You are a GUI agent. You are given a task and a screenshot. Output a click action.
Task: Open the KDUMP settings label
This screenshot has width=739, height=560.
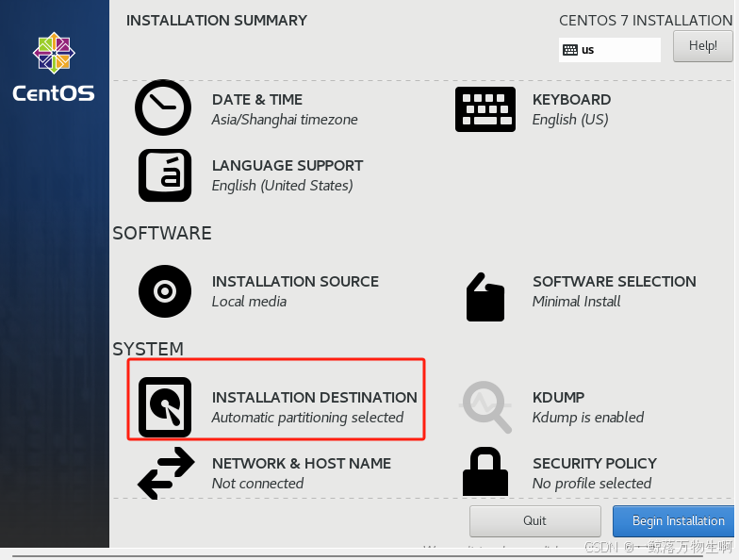coord(558,398)
